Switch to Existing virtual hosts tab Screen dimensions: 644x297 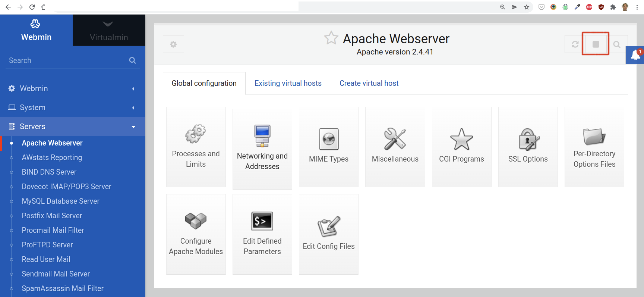click(288, 83)
